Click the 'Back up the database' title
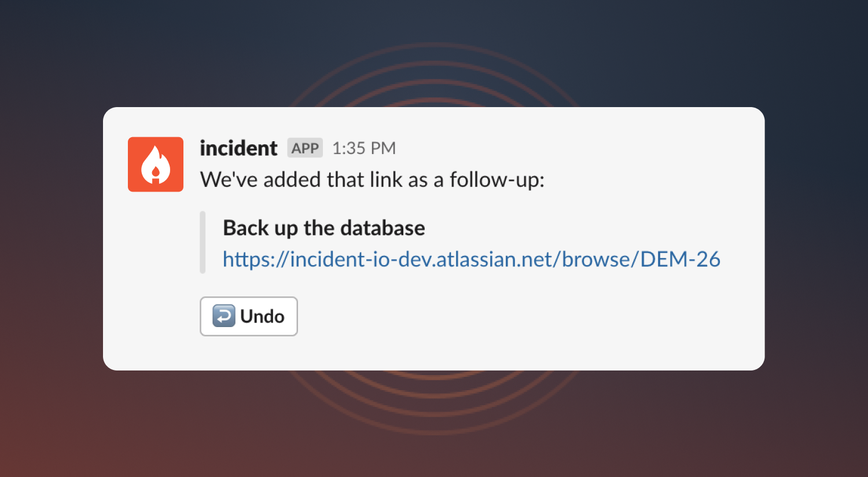The width and height of the screenshot is (868, 477). pos(324,228)
